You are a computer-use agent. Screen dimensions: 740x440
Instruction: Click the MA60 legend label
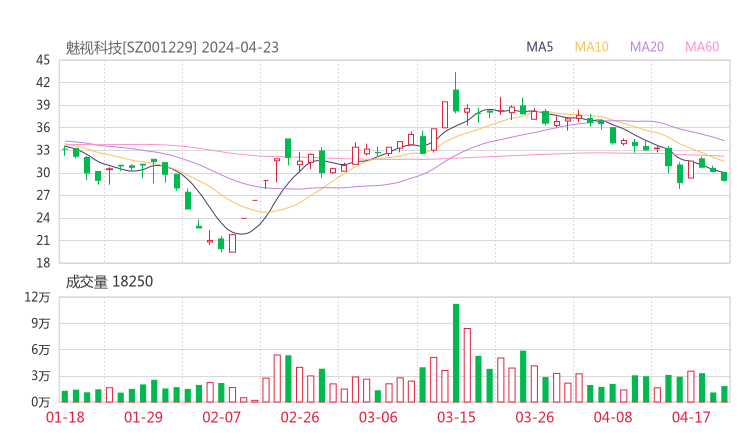pyautogui.click(x=702, y=47)
